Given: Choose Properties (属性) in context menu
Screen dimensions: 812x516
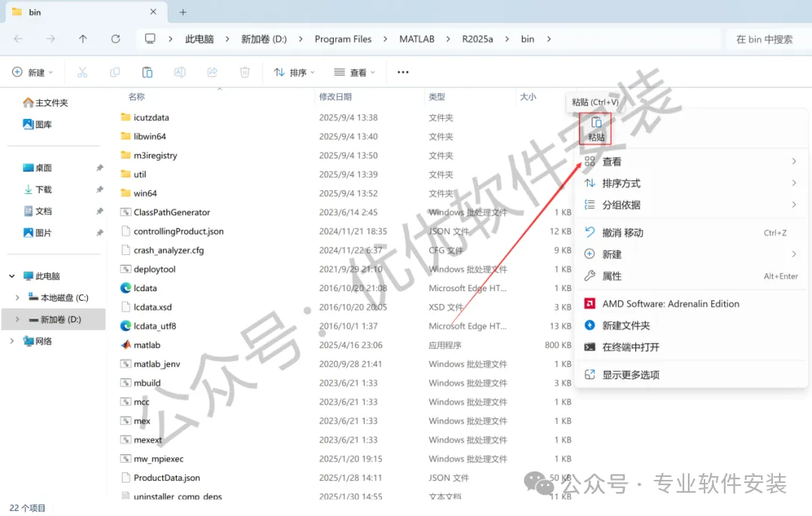Looking at the screenshot, I should pyautogui.click(x=691, y=276).
